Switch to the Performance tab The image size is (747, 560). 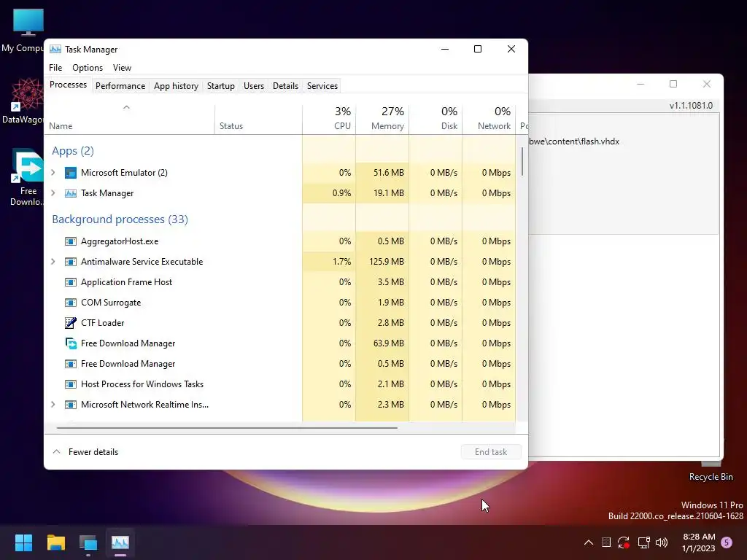click(120, 86)
